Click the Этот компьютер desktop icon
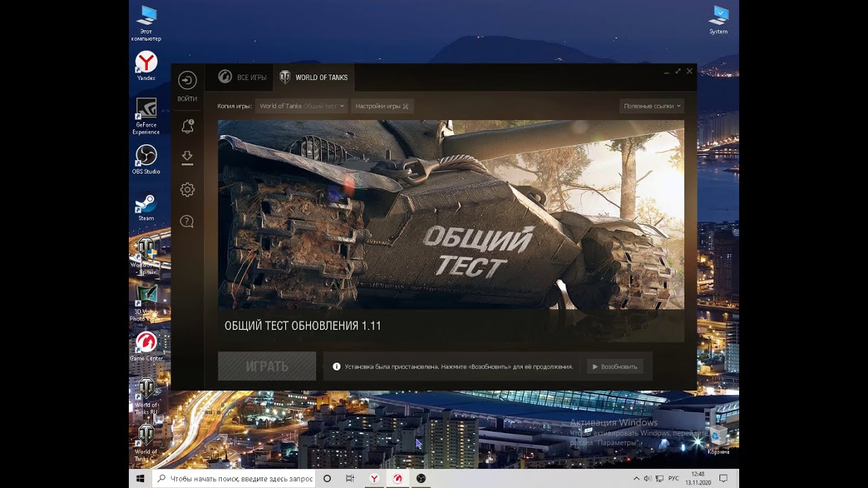Viewport: 868px width, 488px height. point(146,23)
